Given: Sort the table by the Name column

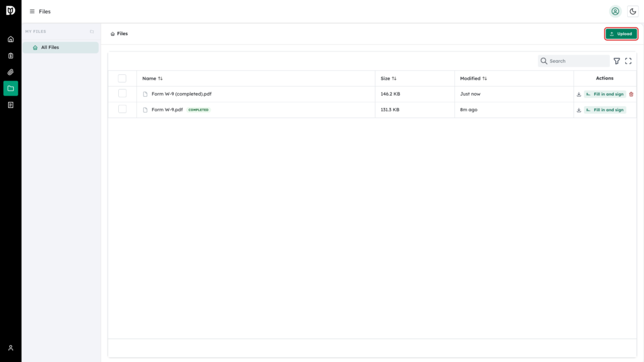Looking at the screenshot, I should pos(152,79).
